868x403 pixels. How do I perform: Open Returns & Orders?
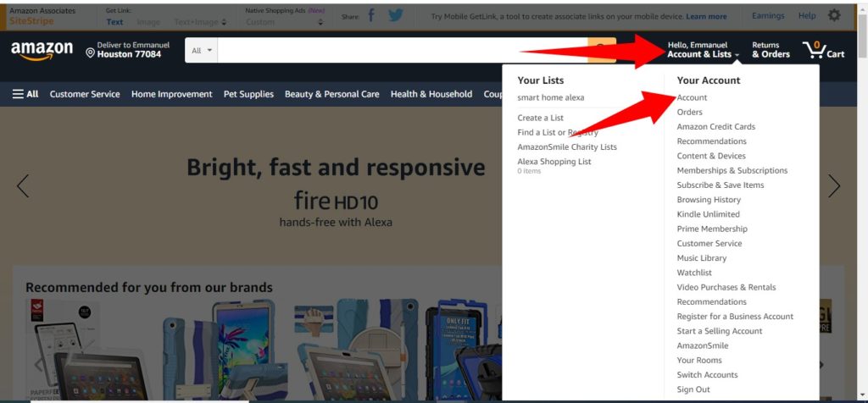click(771, 50)
